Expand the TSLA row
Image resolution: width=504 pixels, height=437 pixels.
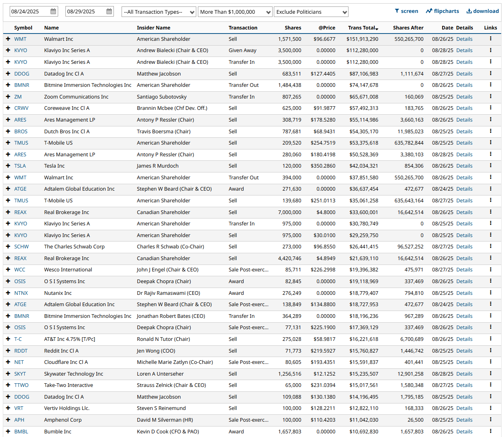tap(8, 166)
